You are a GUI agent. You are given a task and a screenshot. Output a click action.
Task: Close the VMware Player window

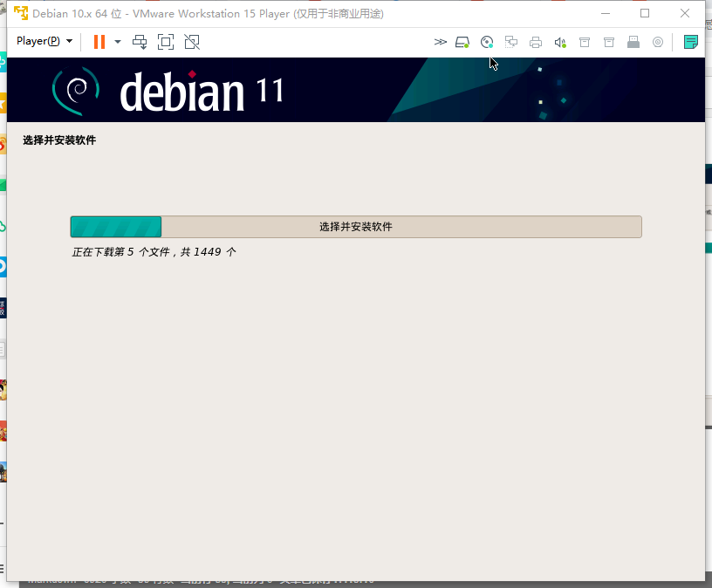coord(685,13)
